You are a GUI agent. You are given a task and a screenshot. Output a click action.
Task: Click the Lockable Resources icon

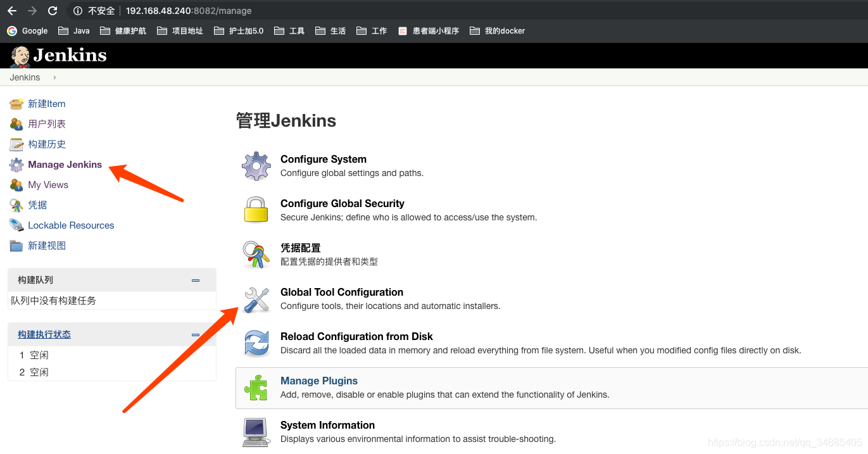pyautogui.click(x=16, y=225)
